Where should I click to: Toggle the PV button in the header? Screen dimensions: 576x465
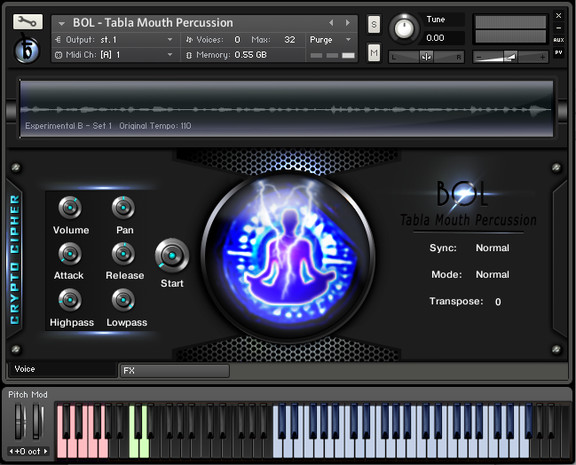[x=558, y=53]
